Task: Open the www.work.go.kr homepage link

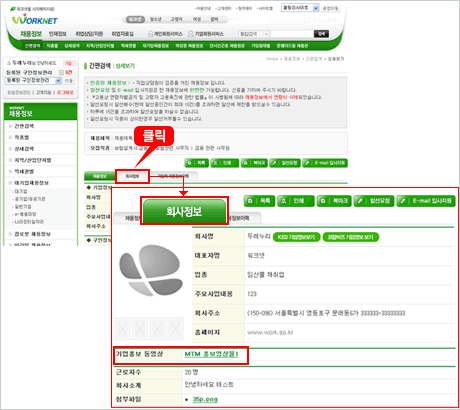Action: 270,332
